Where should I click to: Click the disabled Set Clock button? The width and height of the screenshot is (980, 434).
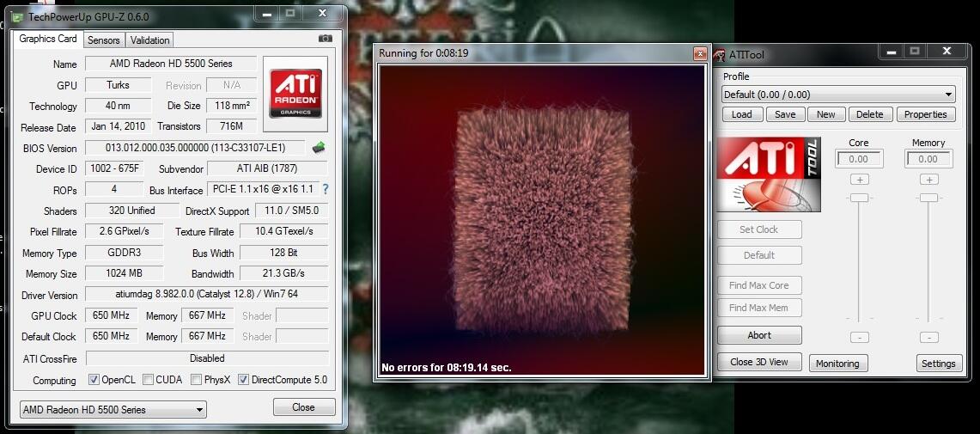759,229
